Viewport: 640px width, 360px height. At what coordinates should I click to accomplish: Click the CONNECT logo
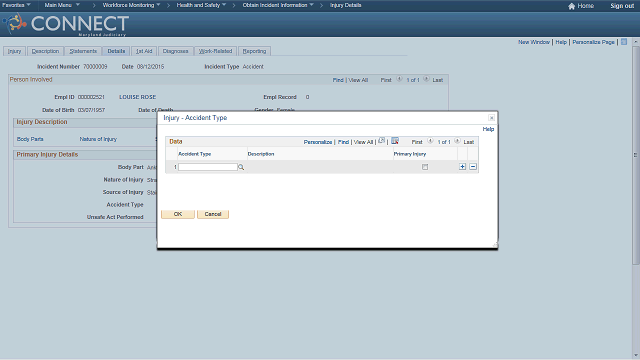[x=66, y=24]
